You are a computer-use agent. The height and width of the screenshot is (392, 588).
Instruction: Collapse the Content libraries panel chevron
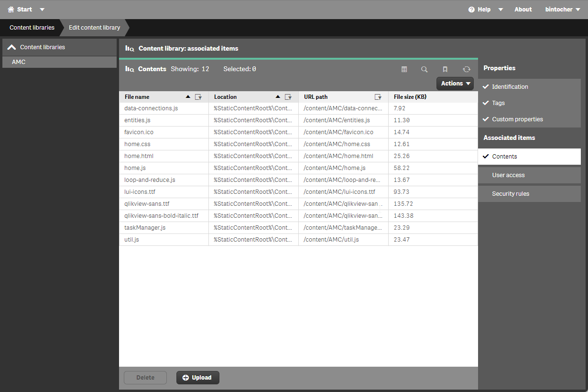(x=11, y=46)
